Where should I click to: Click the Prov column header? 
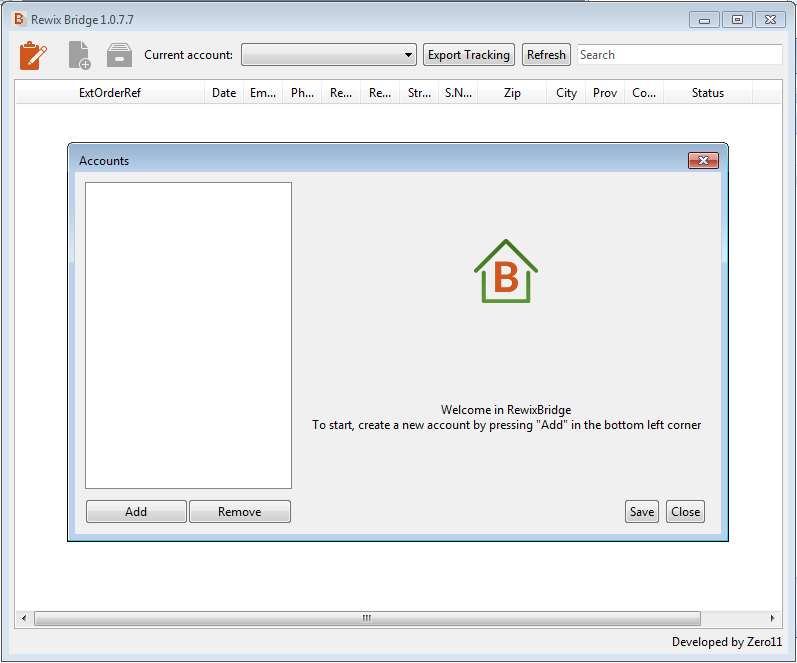(605, 93)
